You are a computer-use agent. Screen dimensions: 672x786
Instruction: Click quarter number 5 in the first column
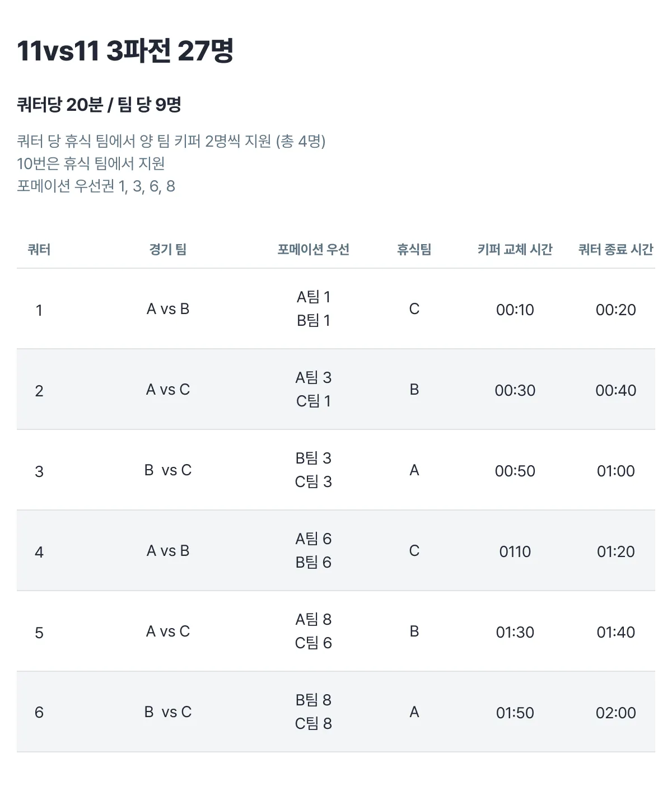click(x=39, y=633)
